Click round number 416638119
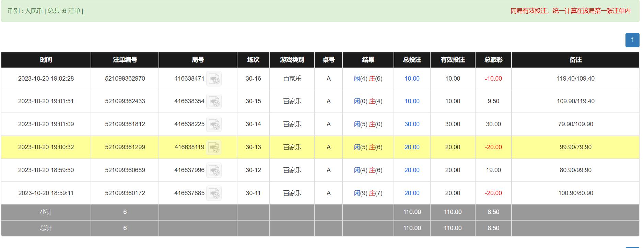Image resolution: width=644 pixels, height=248 pixels. tap(189, 147)
